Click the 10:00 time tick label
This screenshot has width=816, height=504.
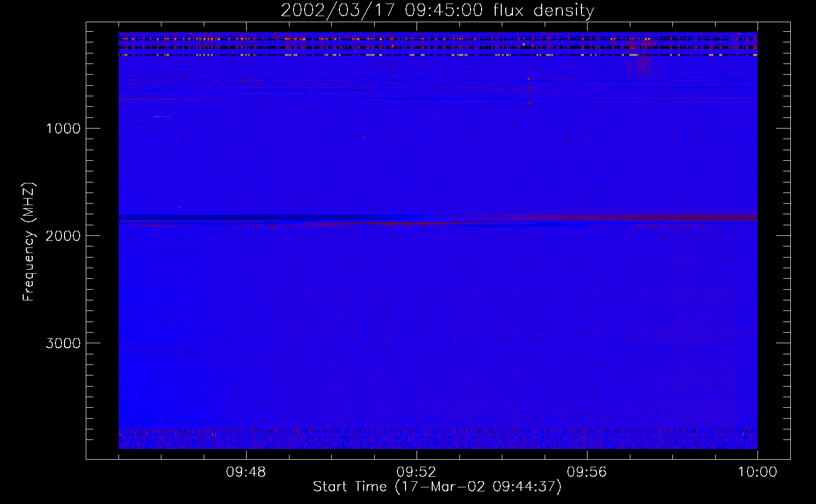pos(757,472)
